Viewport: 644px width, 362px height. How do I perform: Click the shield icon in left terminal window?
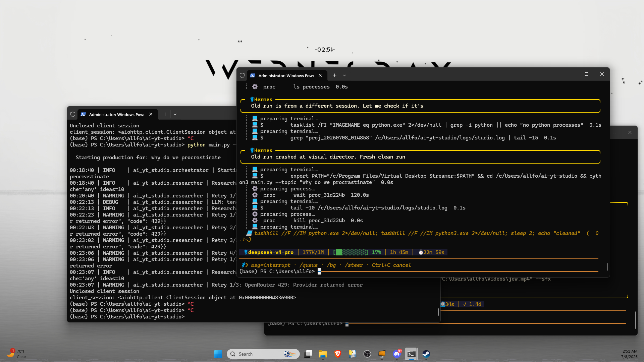(73, 114)
